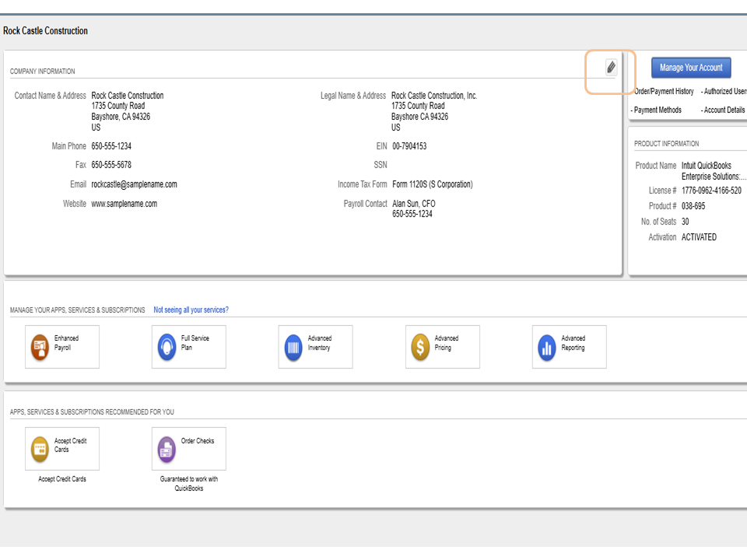Open the Advanced Pricing dollar icon
Screen dimensions: 747x560
point(420,347)
